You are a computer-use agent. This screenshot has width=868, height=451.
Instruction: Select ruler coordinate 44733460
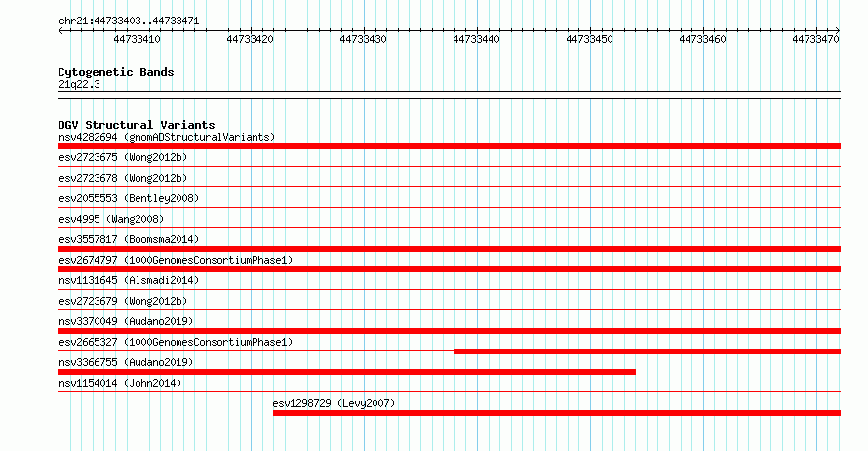pyautogui.click(x=702, y=39)
